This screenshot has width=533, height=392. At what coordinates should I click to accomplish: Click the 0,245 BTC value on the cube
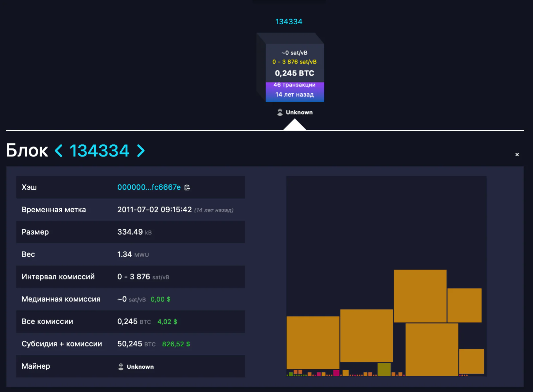(294, 73)
